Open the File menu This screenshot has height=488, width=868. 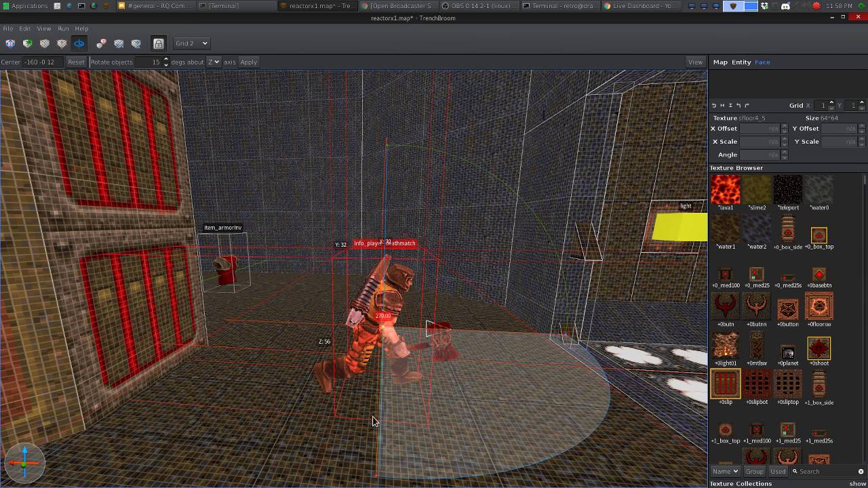click(8, 28)
